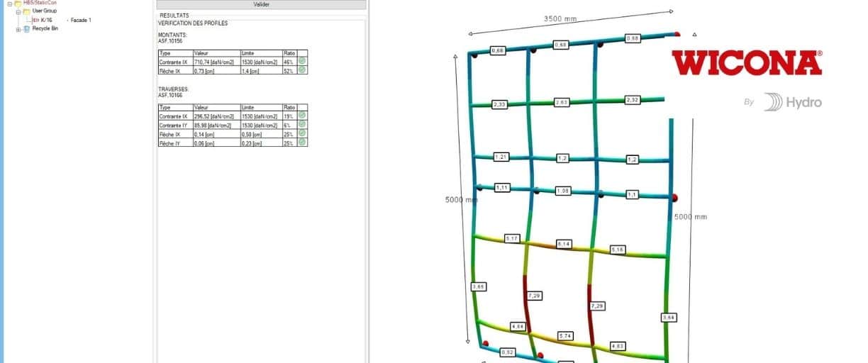Click the 2,33 value label on model

(x=500, y=104)
